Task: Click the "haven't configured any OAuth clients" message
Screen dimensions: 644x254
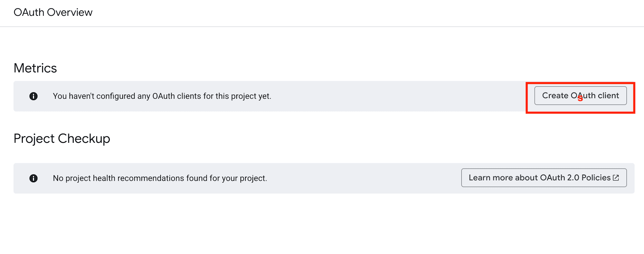Action: (162, 96)
